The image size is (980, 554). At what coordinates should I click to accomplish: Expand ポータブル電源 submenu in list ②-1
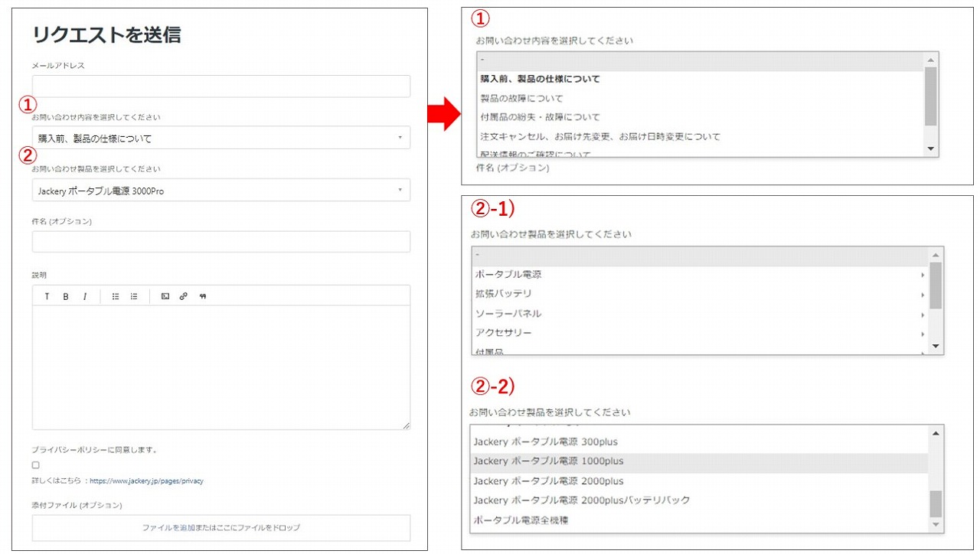[x=700, y=274]
